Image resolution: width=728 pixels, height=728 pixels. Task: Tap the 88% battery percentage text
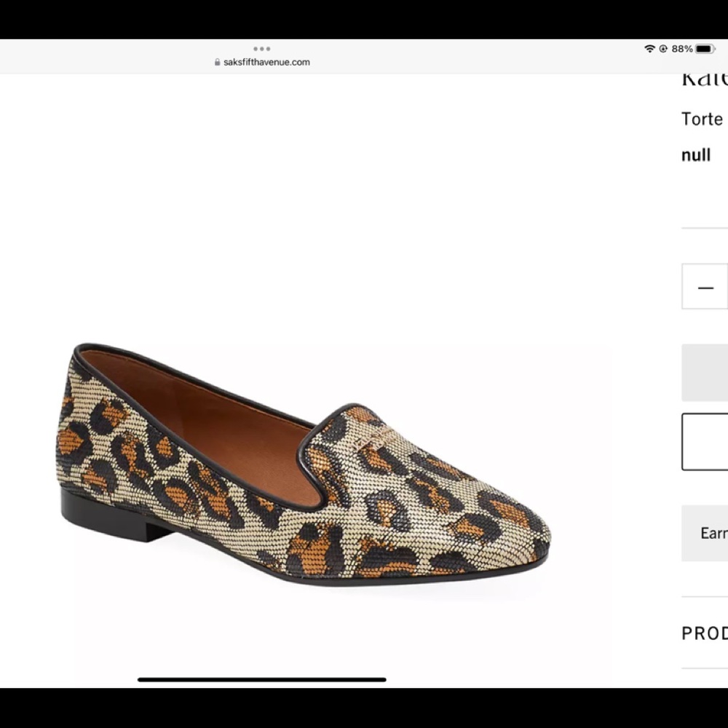[x=681, y=49]
